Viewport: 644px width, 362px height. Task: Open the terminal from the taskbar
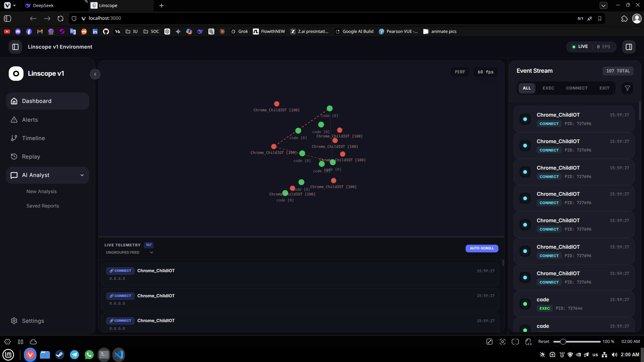pos(104,355)
